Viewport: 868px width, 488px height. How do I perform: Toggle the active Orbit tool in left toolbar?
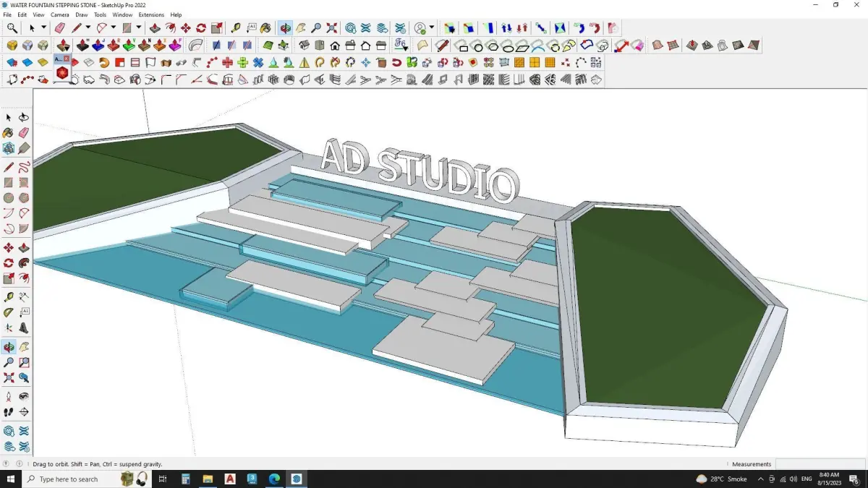click(x=9, y=347)
